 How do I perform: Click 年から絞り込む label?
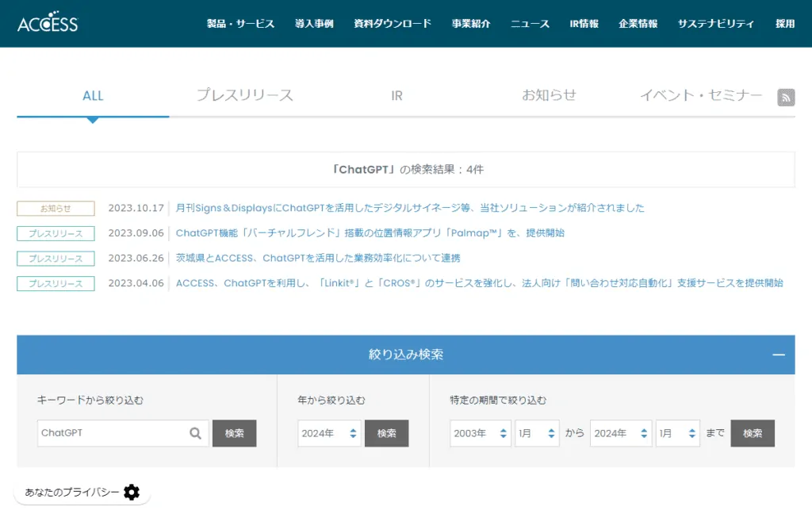pyautogui.click(x=331, y=401)
